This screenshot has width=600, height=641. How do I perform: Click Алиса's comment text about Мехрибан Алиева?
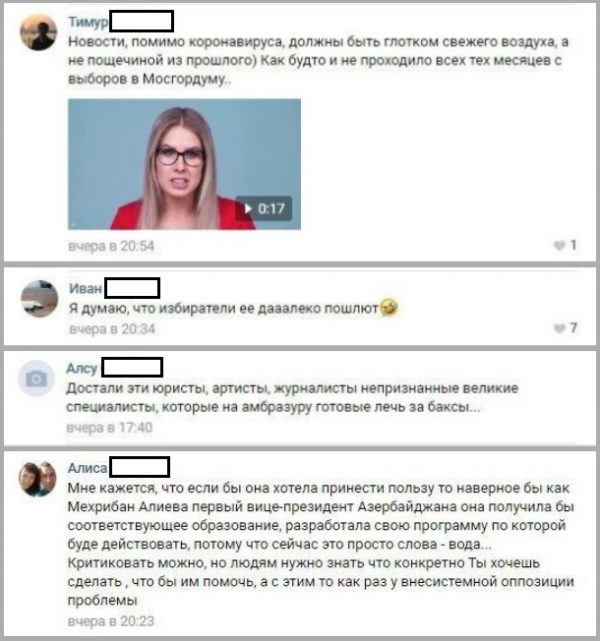tap(321, 544)
